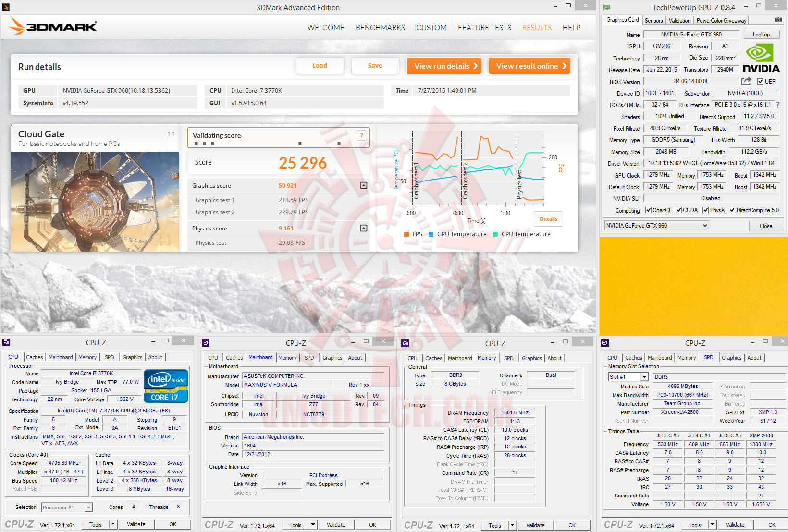Maximize the 3DMark window
This screenshot has width=788, height=532.
tap(568, 6)
